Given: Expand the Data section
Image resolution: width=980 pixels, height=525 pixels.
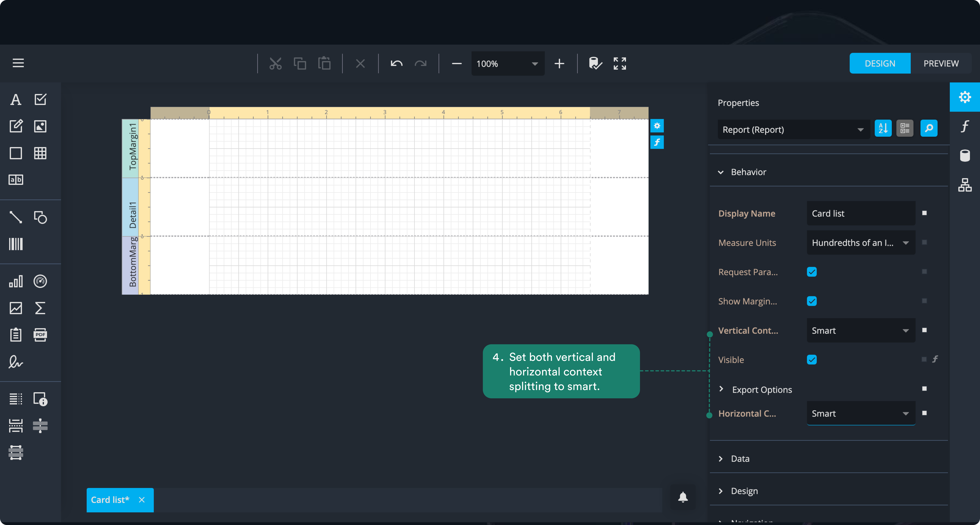Looking at the screenshot, I should point(721,459).
